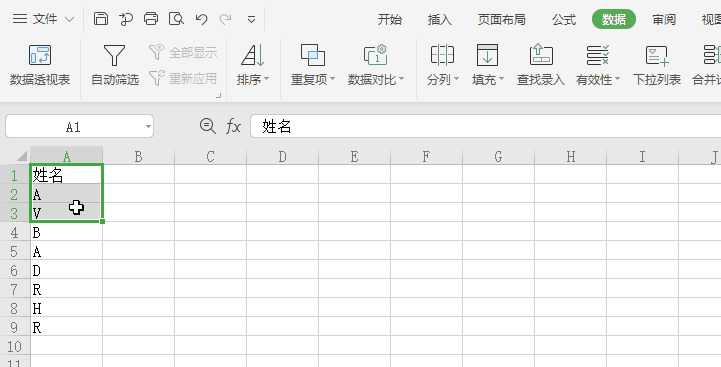Open the 文件 hamburger menu
This screenshot has height=367, width=721.
(35, 19)
